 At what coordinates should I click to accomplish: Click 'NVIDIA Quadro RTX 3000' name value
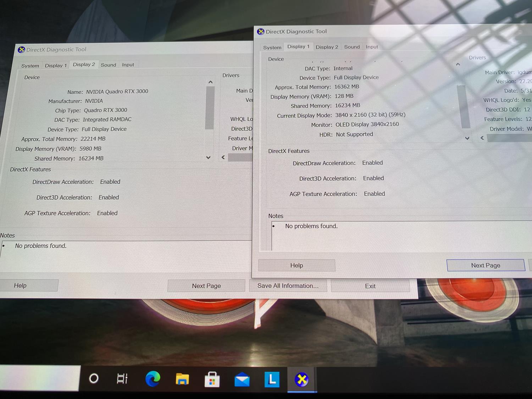pos(117,92)
